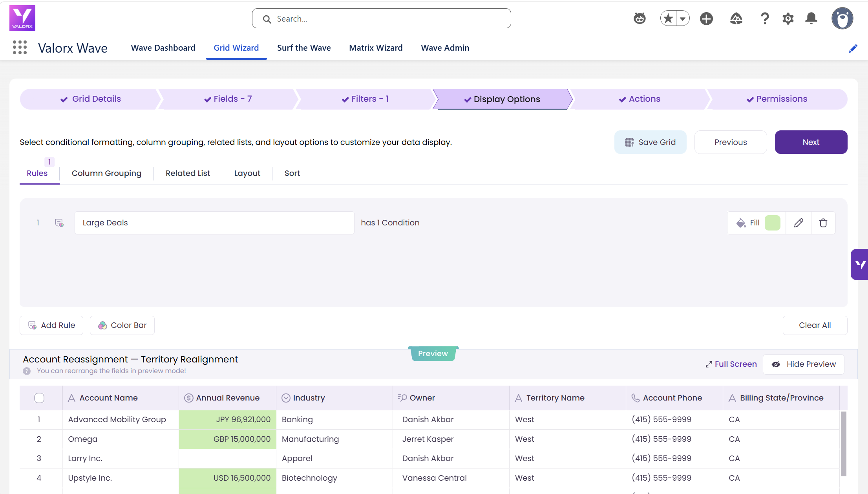Go to the Permissions wizard step
This screenshot has width=868, height=494.
click(x=777, y=99)
